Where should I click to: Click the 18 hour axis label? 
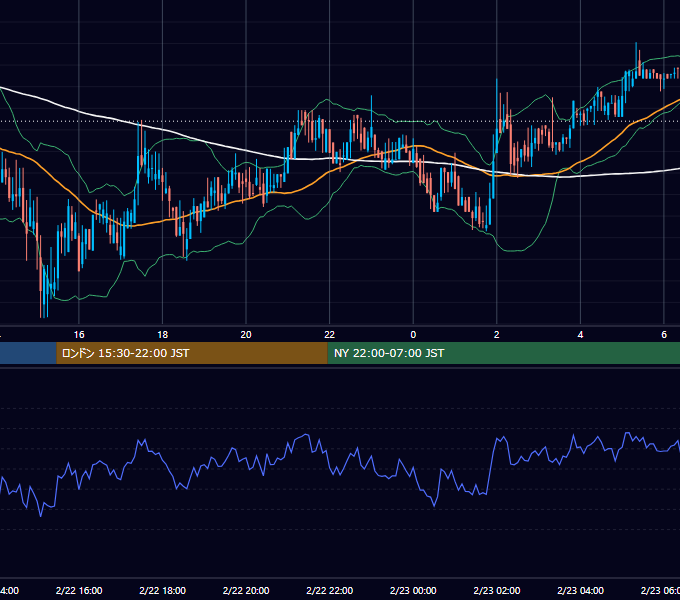click(162, 335)
